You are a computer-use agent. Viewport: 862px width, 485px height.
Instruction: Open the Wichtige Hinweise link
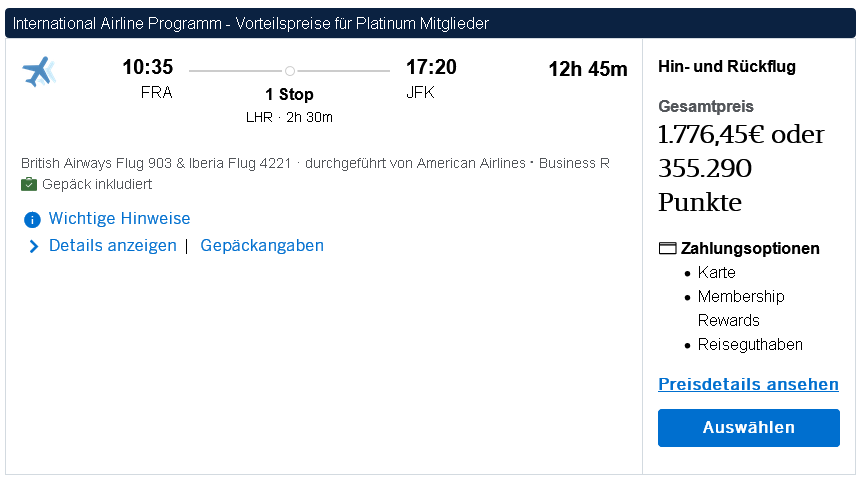click(x=119, y=219)
